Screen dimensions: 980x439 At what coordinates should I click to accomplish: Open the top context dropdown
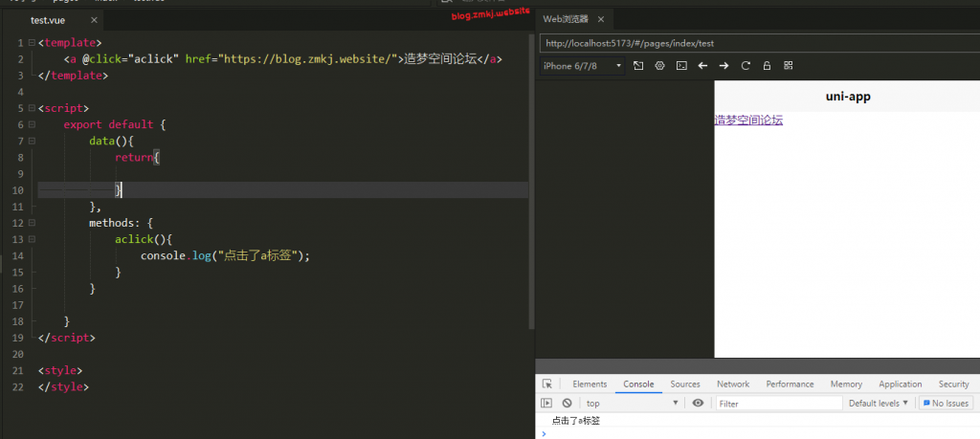[632, 404]
